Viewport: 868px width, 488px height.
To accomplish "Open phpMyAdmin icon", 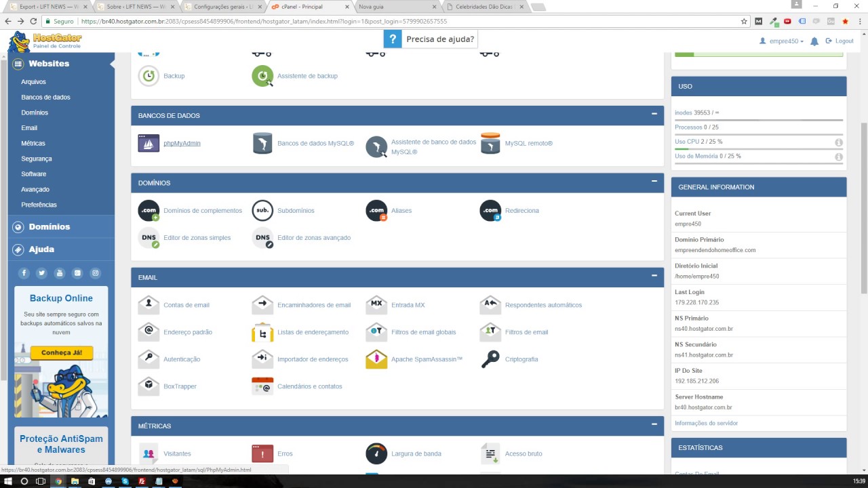I will tap(149, 144).
